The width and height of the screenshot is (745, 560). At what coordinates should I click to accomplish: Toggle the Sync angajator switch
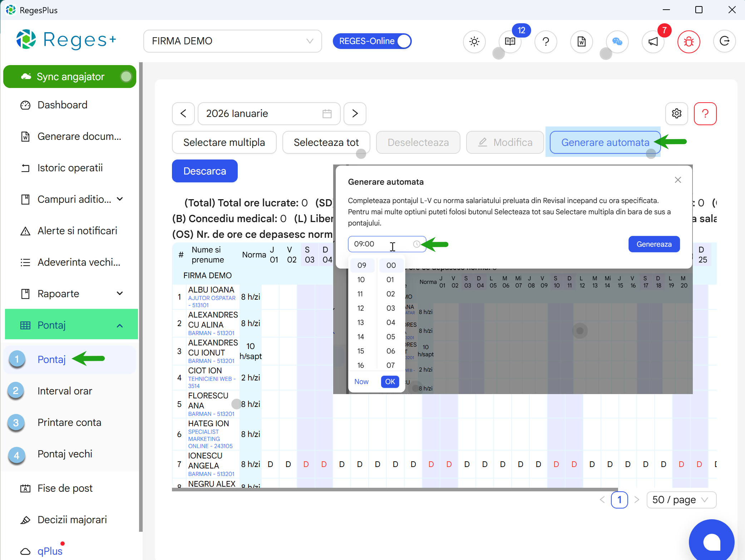[x=126, y=76]
